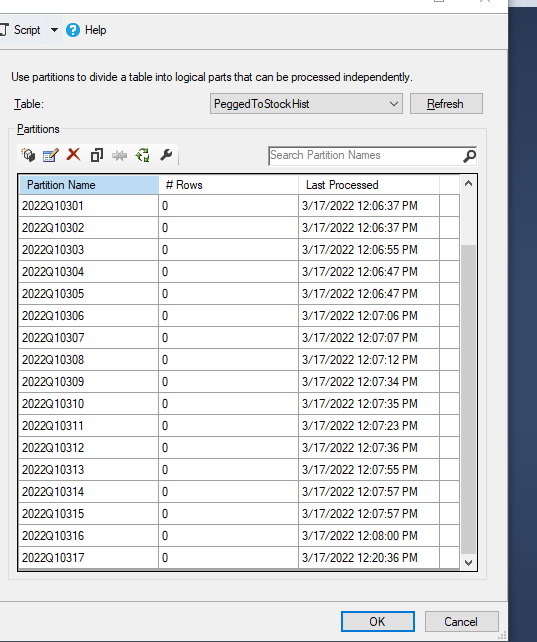This screenshot has width=537, height=642.
Task: Click the Copy Partition icon
Action: (97, 155)
